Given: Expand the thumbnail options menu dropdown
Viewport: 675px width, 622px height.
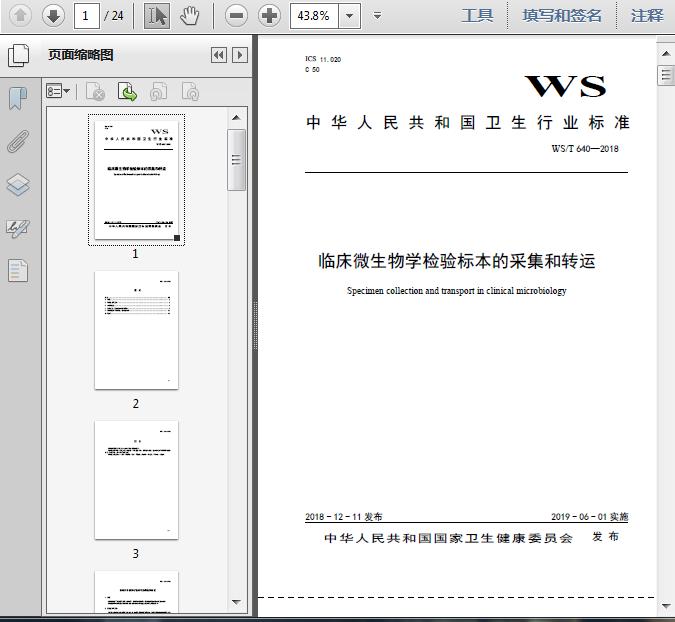Looking at the screenshot, I should point(58,91).
